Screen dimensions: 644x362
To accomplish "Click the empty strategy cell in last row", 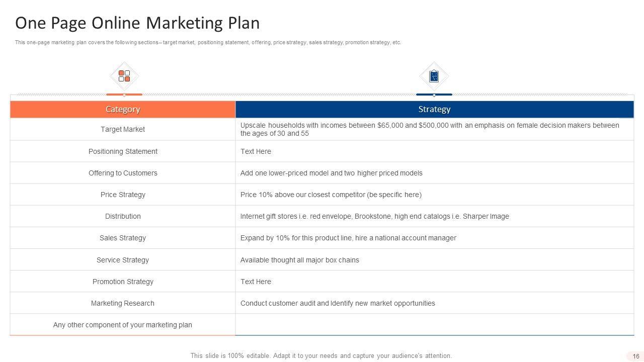I will 434,325.
